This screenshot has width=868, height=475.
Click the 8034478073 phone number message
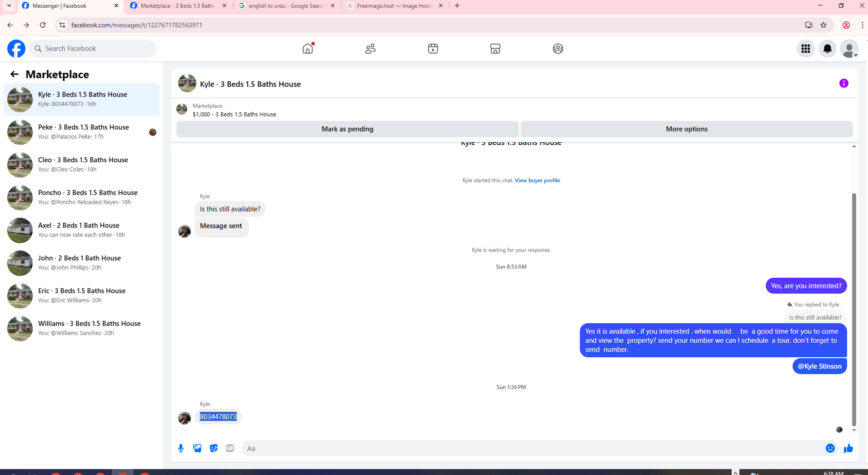(218, 417)
